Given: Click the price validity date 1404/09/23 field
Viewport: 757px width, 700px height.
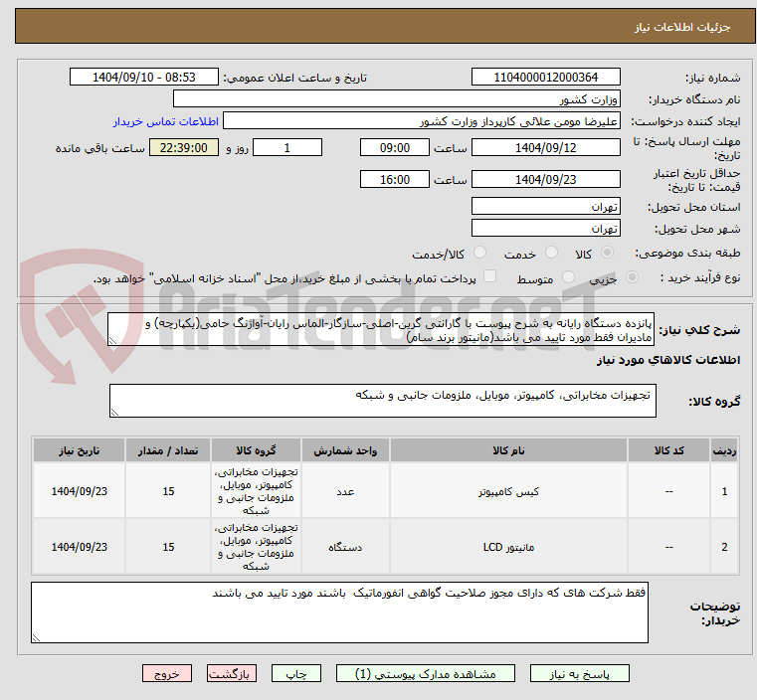Looking at the screenshot, I should coord(545,179).
